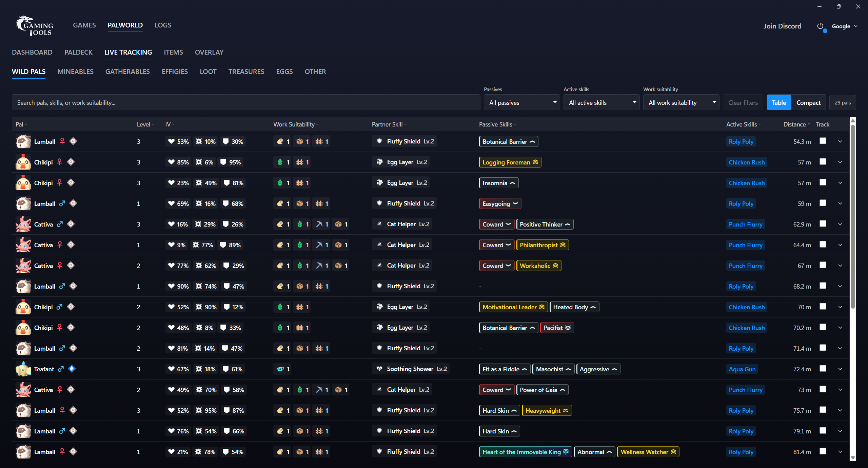The width and height of the screenshot is (868, 468).
Task: Click the farming icon in the Pacifist Chikipi row
Action: click(x=300, y=328)
